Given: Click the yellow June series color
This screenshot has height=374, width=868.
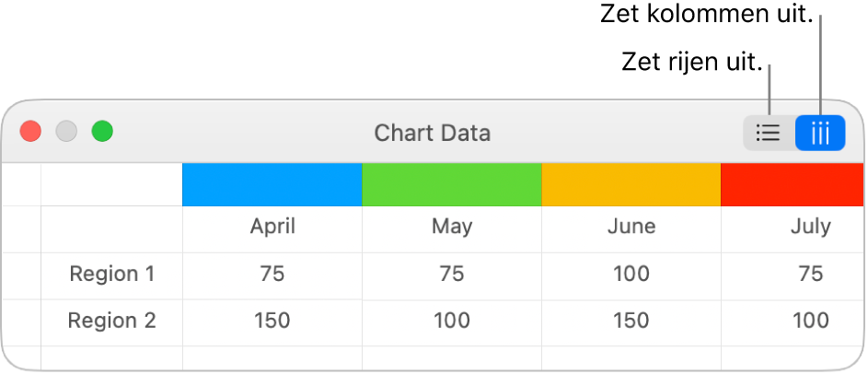Looking at the screenshot, I should coord(631,184).
